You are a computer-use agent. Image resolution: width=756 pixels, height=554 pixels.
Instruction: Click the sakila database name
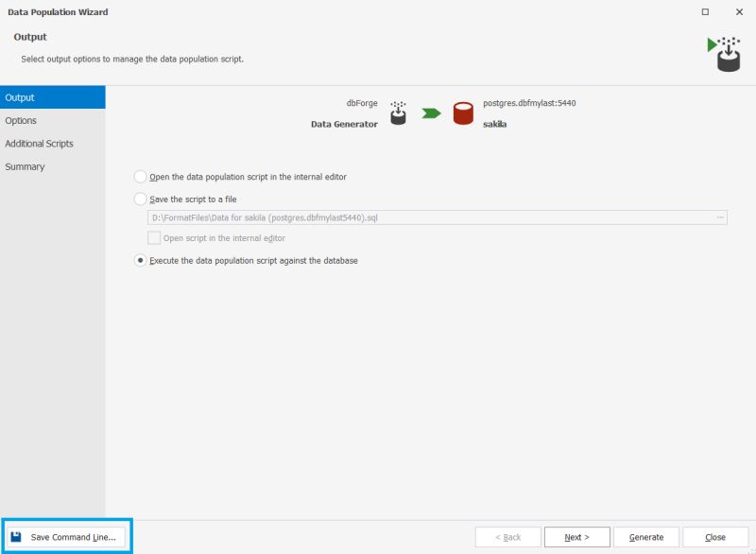tap(494, 124)
